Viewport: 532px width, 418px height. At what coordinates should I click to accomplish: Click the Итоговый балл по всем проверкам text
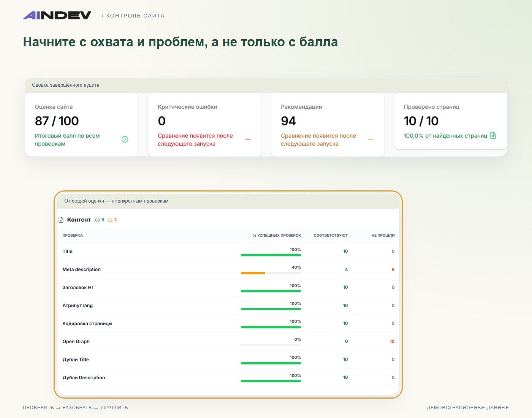point(67,139)
